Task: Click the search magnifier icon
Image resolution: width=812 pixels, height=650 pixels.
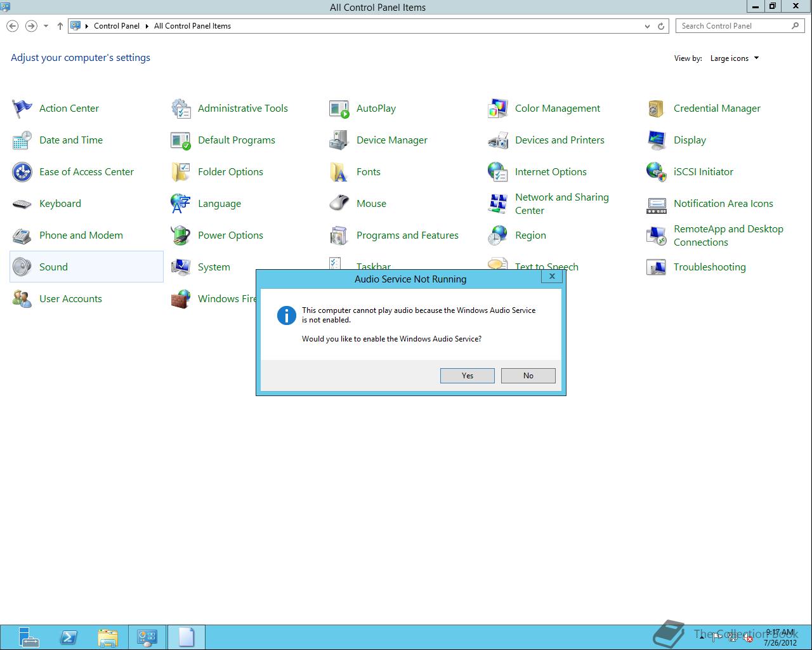Action: 796,26
